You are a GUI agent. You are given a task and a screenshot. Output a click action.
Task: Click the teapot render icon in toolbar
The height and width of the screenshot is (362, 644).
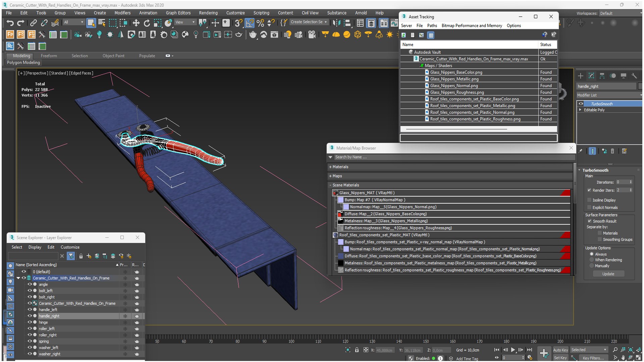point(253,35)
